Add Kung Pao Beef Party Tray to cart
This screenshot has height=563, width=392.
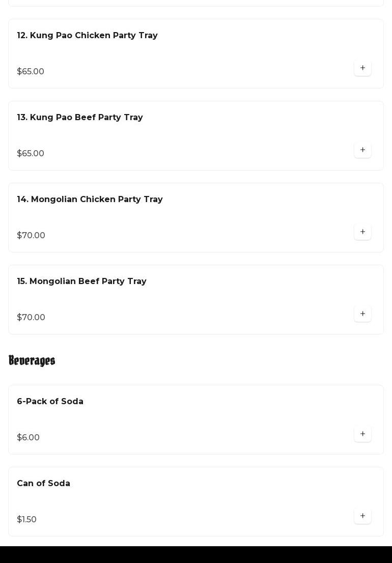362,150
